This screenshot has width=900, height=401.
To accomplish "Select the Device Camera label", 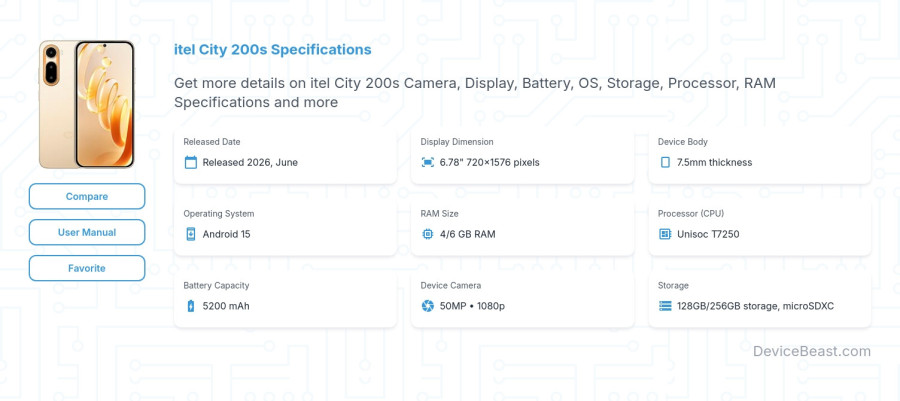I will tap(451, 285).
